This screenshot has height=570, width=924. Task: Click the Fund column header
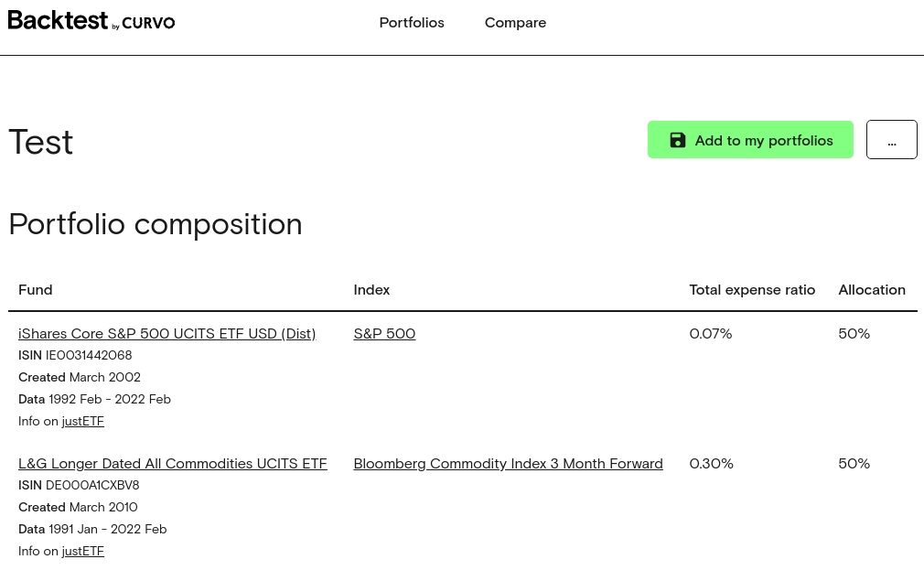[36, 290]
